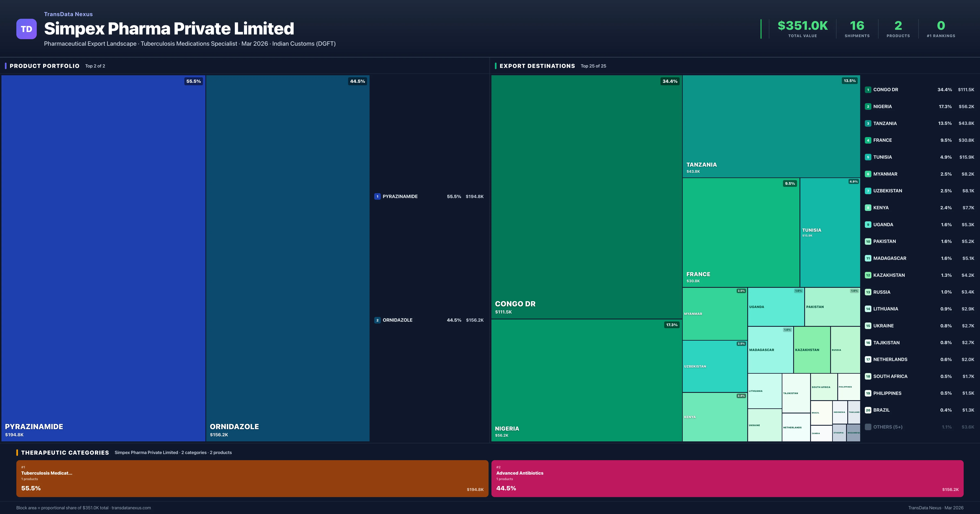The width and height of the screenshot is (980, 514).
Task: Click Ornidazole rank 2 badge in product list
Action: click(377, 320)
